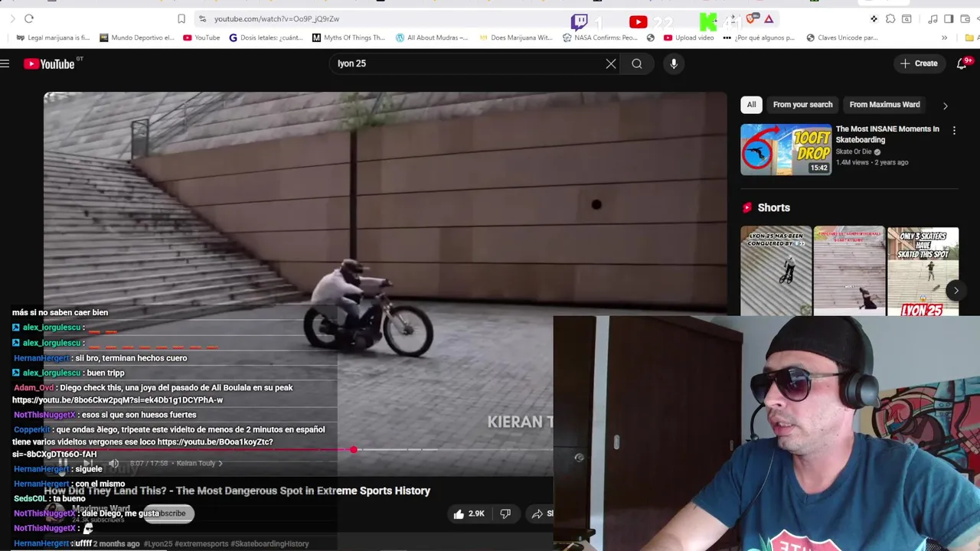Open the 'Does Marijuana Wit...' bookmark

pyautogui.click(x=515, y=37)
